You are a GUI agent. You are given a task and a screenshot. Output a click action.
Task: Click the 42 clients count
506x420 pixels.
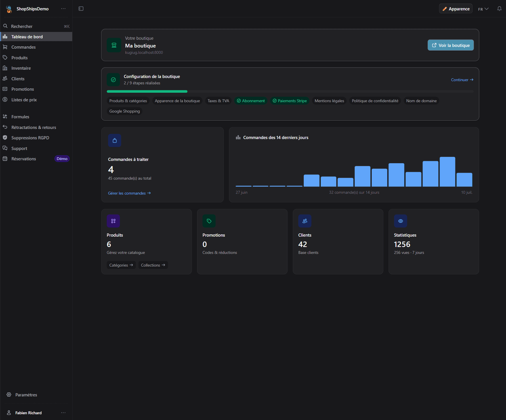point(303,244)
